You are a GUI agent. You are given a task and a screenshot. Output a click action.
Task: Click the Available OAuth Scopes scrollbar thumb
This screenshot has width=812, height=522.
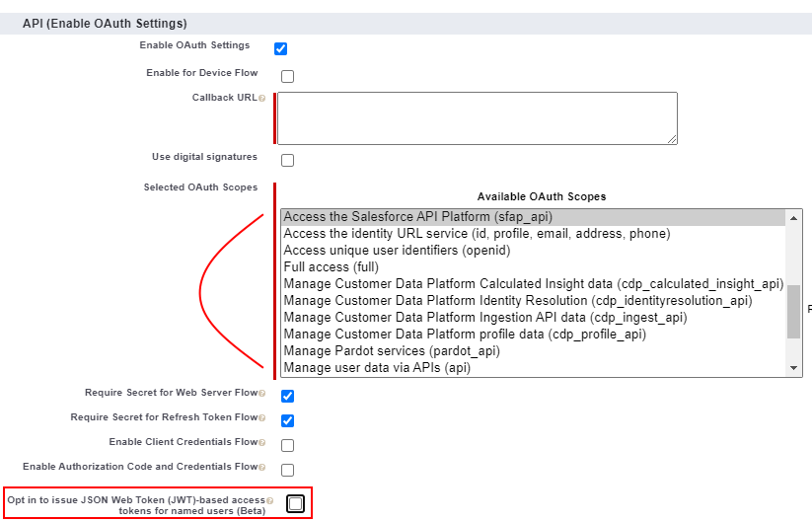(793, 311)
